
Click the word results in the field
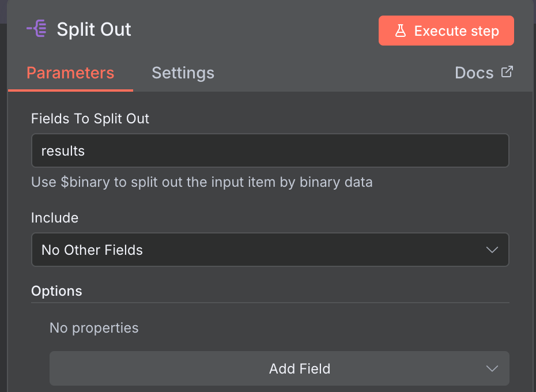63,151
